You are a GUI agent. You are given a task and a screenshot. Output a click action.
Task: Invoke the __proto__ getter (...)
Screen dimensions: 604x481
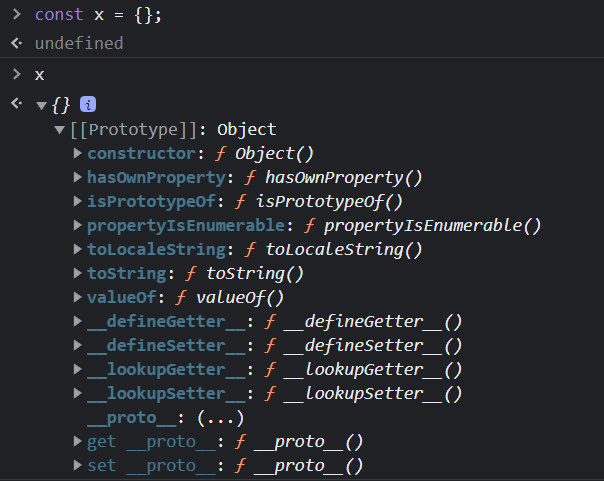(220, 418)
